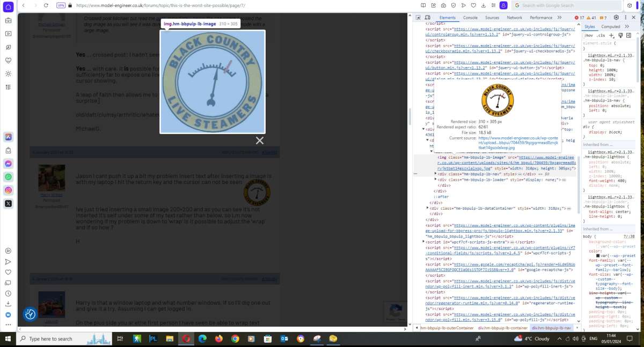Click the warnings count 41
This screenshot has height=347, width=644.
pos(592,18)
